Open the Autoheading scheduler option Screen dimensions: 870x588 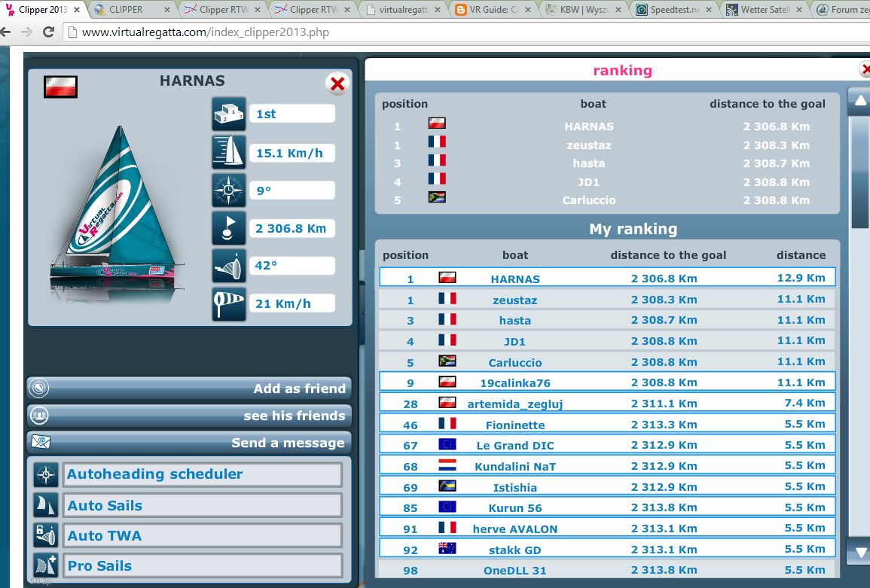(202, 474)
